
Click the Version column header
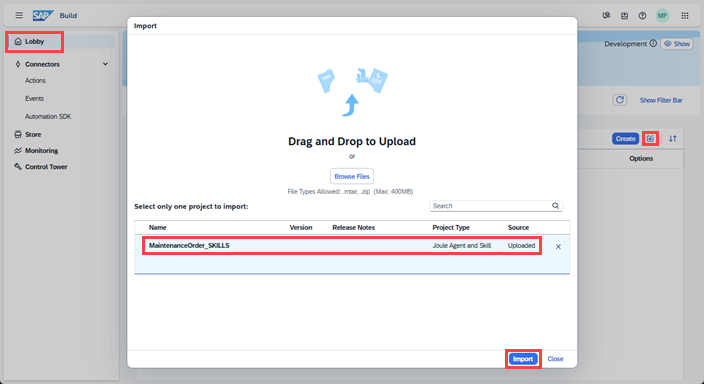click(301, 227)
